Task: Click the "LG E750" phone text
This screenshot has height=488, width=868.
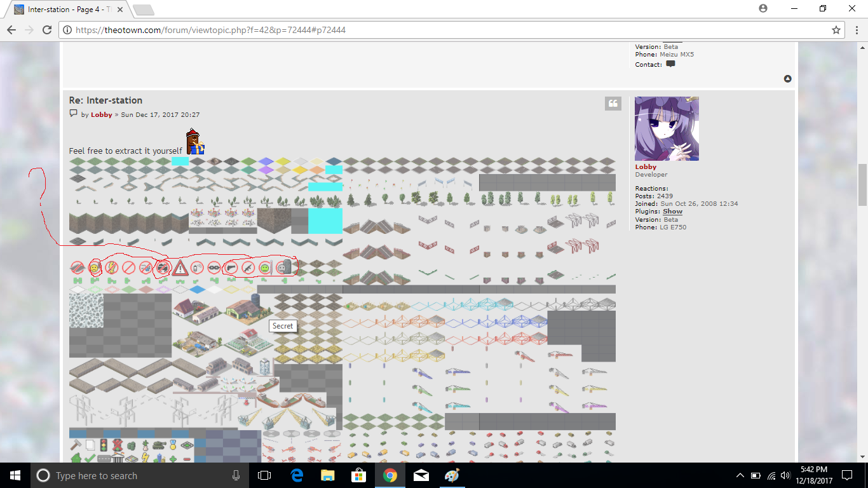Action: coord(673,227)
